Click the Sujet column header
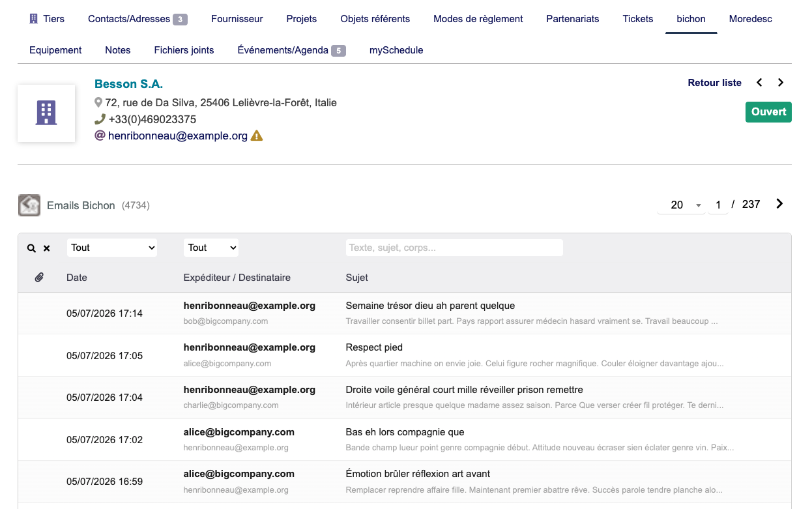 point(357,278)
